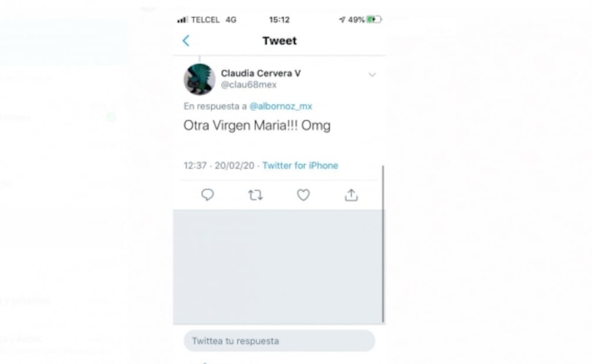Expand tweet options chevron beside name

coord(372,75)
